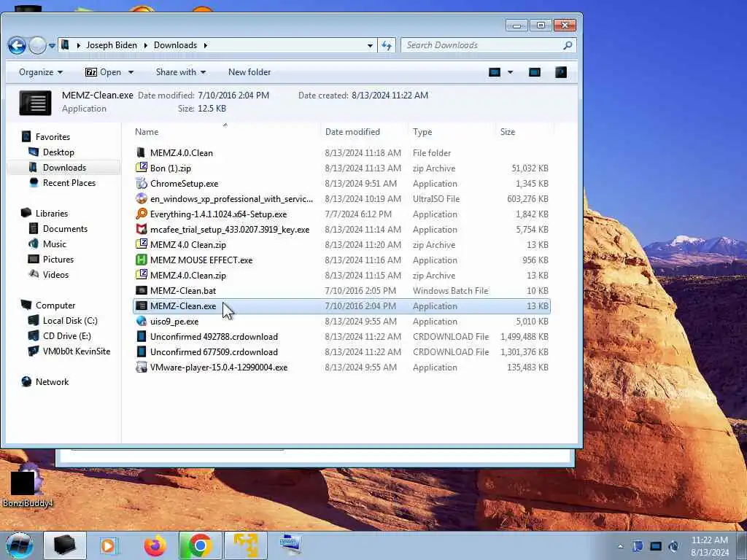Click Joseph Biden in the address path
Image resolution: width=747 pixels, height=560 pixels.
point(112,45)
